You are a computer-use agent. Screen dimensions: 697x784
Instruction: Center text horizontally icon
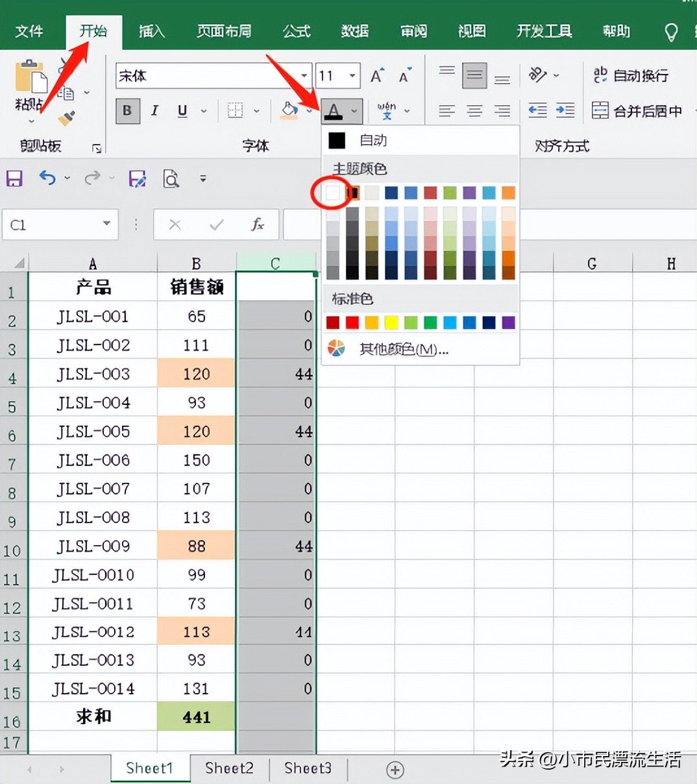coord(474,111)
